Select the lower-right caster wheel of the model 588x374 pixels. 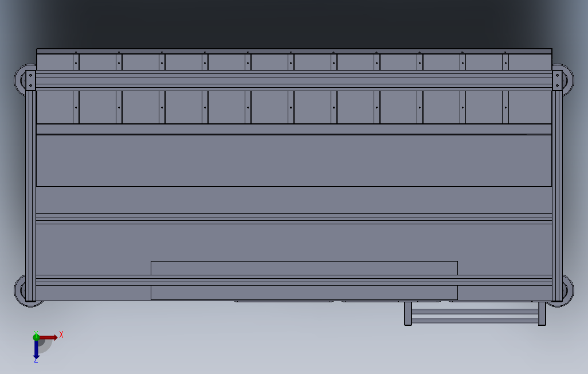(x=568, y=291)
